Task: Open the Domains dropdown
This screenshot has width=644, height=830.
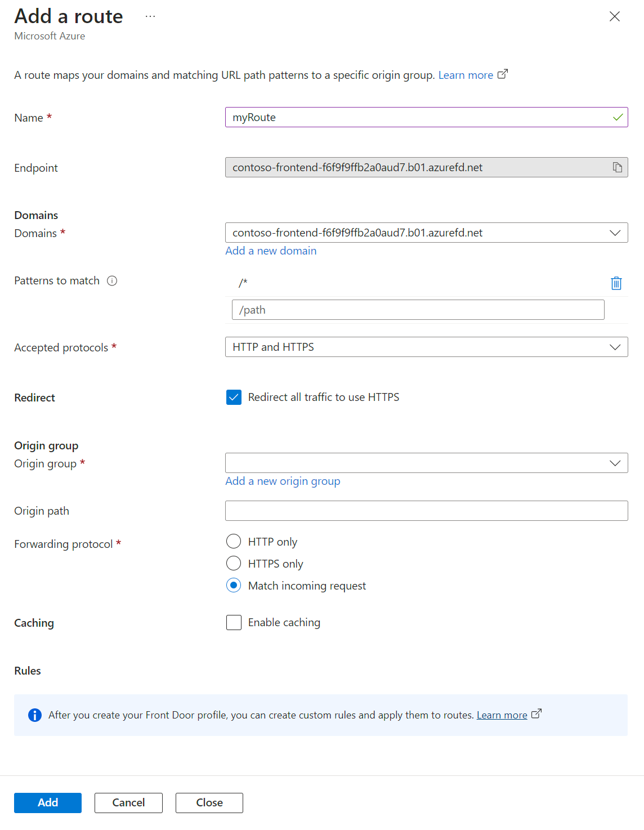Action: coord(615,233)
